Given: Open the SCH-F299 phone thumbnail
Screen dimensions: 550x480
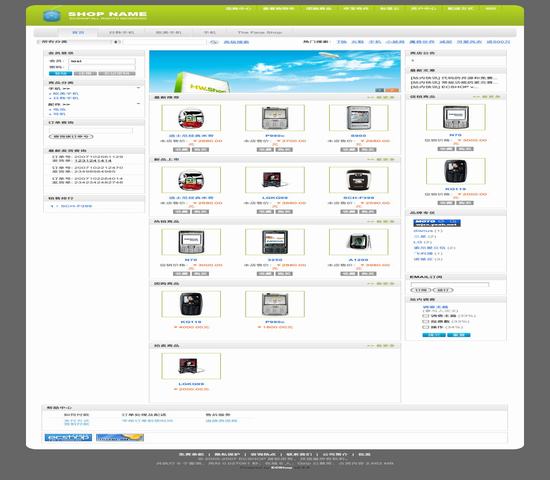Looking at the screenshot, I should point(358,180).
